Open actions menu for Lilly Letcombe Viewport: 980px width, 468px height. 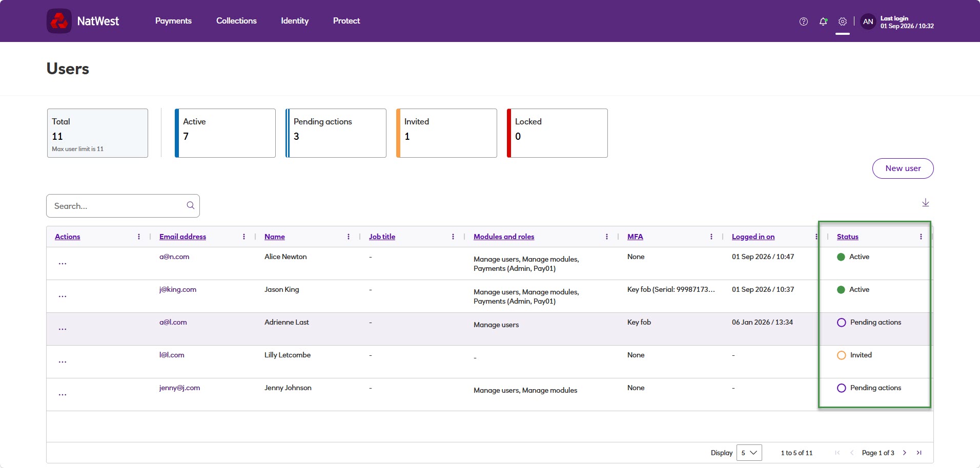63,362
